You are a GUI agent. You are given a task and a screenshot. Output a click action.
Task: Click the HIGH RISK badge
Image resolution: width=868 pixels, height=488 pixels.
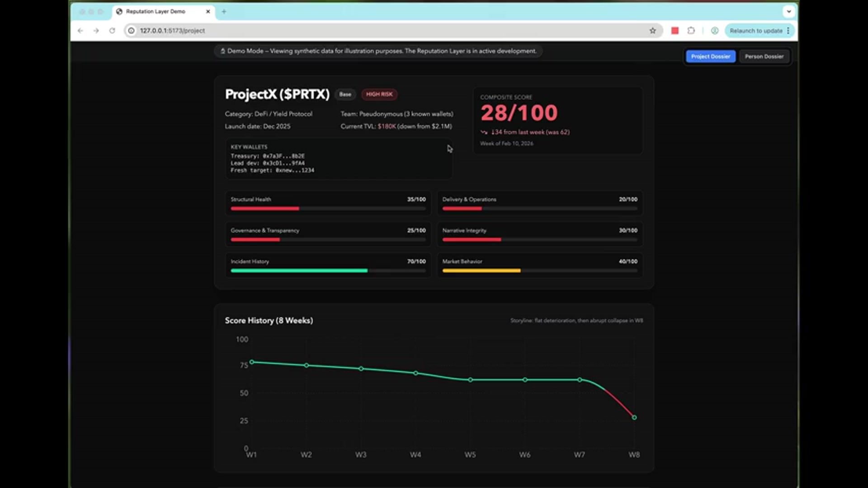(379, 94)
